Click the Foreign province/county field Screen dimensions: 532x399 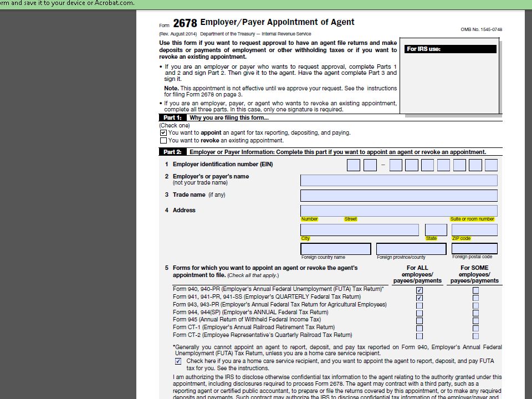tap(411, 249)
